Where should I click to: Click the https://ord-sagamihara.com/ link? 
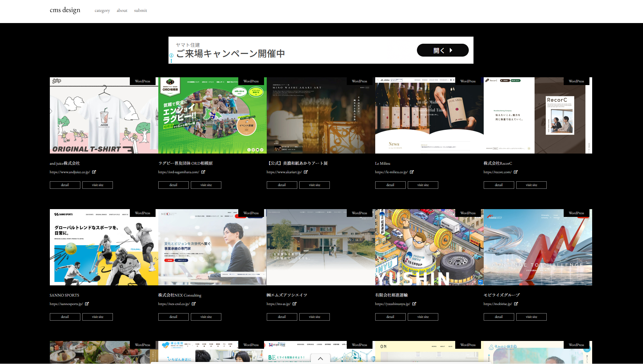click(179, 172)
